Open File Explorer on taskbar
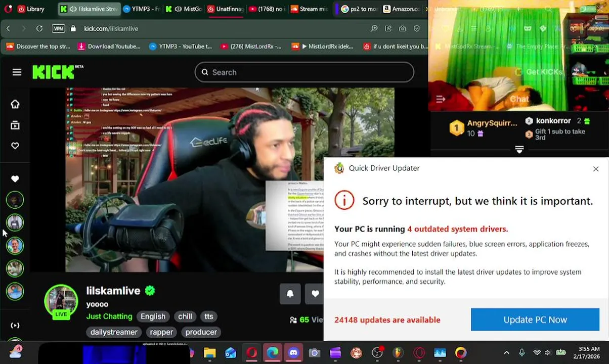 (210, 353)
